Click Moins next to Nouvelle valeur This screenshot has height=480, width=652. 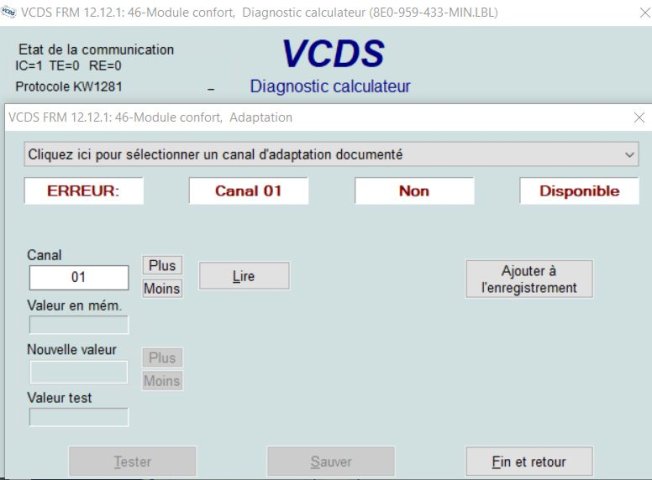point(162,381)
